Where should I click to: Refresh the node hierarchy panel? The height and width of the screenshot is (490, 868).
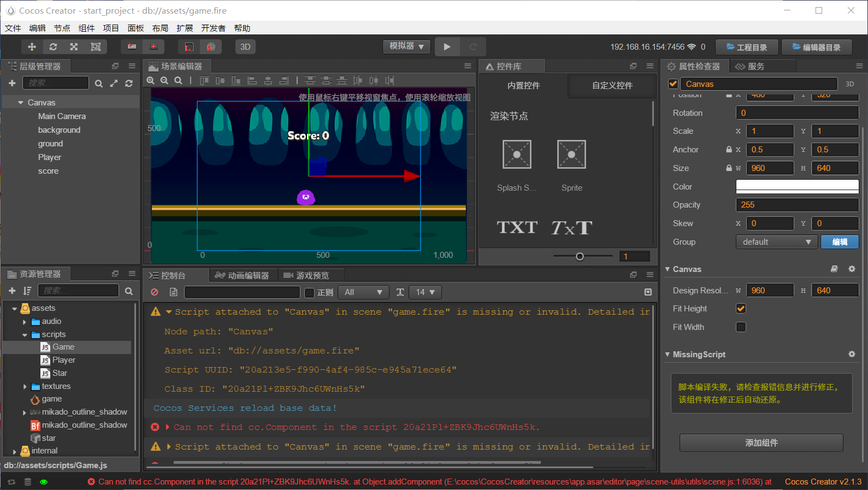click(129, 84)
